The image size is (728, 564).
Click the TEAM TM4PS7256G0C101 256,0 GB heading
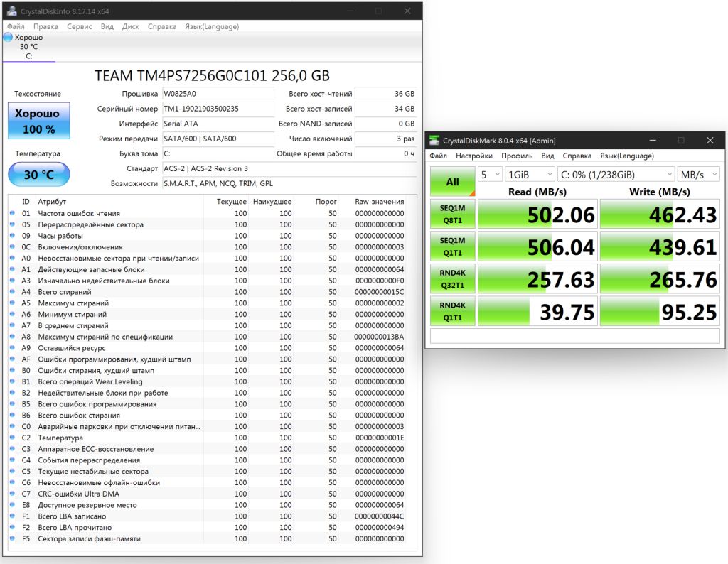click(212, 75)
